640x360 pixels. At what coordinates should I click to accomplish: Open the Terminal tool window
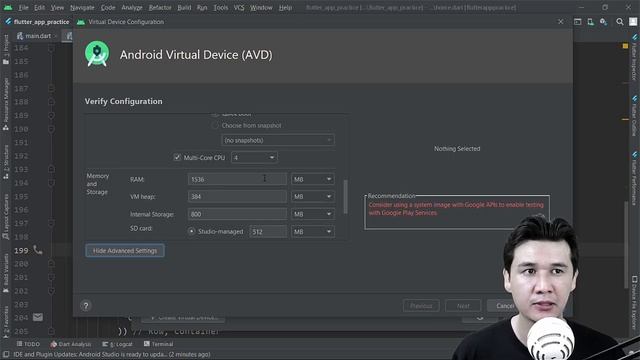158,344
